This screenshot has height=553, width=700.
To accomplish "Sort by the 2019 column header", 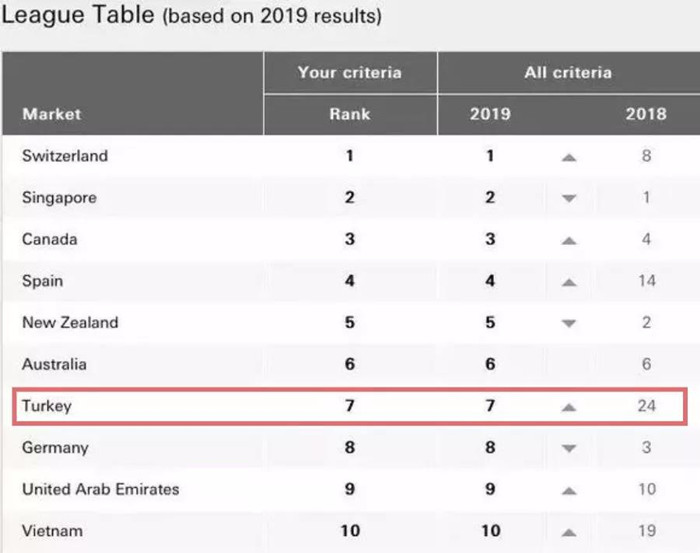I will tap(490, 114).
